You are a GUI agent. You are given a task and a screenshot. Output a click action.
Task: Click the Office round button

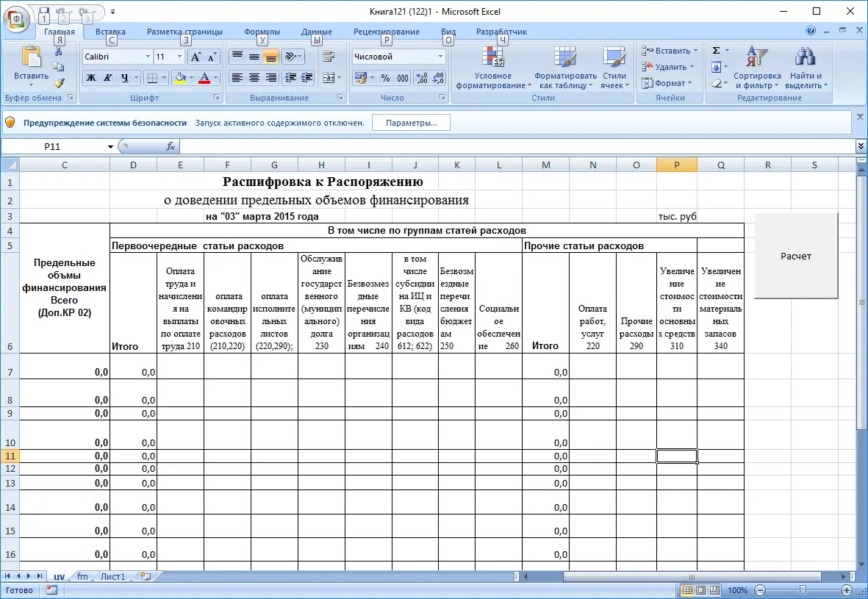coord(17,18)
